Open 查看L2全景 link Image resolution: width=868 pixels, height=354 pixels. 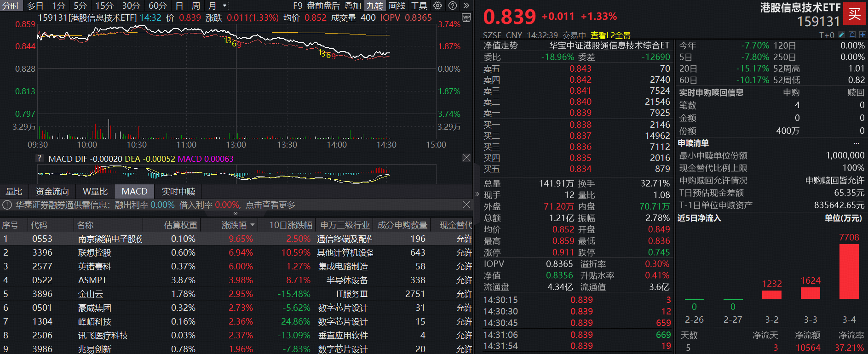pyautogui.click(x=610, y=35)
